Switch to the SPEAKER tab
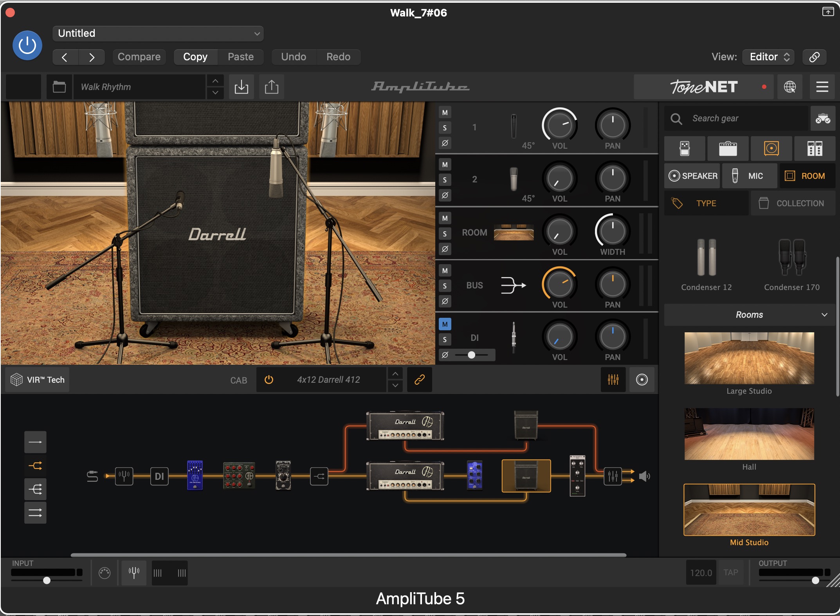Screen dimensions: 840x616 (x=692, y=176)
